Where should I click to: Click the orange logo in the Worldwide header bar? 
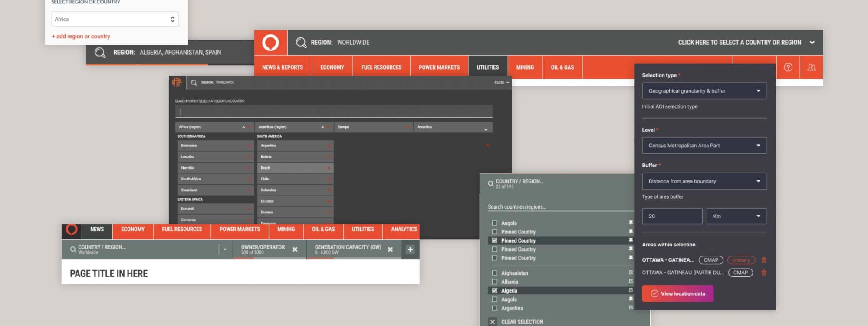[x=270, y=43]
